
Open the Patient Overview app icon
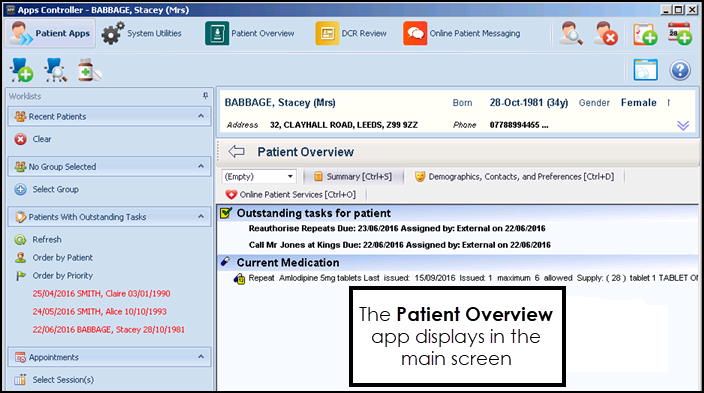217,33
